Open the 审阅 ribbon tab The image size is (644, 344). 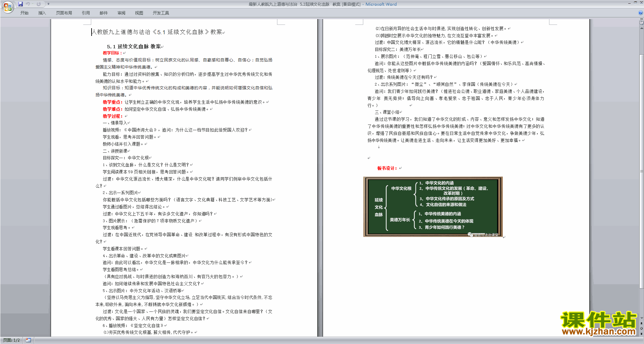[121, 13]
